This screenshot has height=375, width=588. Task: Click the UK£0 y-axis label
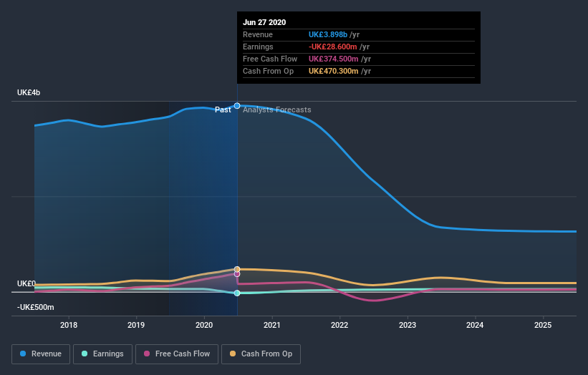[26, 283]
